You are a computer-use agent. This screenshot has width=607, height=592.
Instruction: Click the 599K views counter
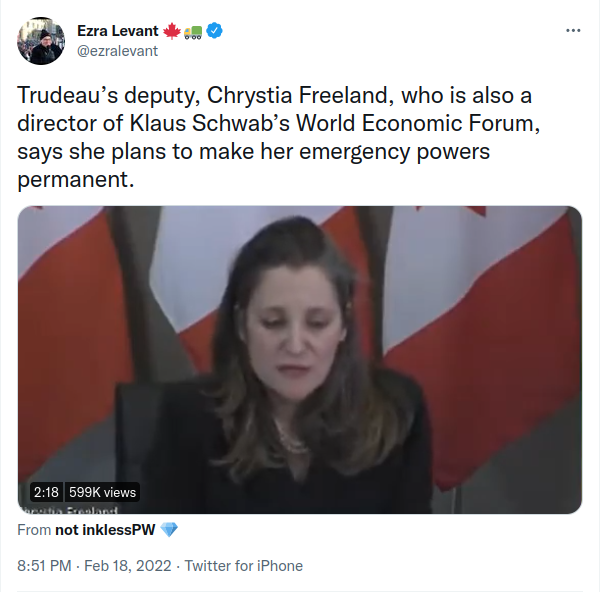point(102,492)
